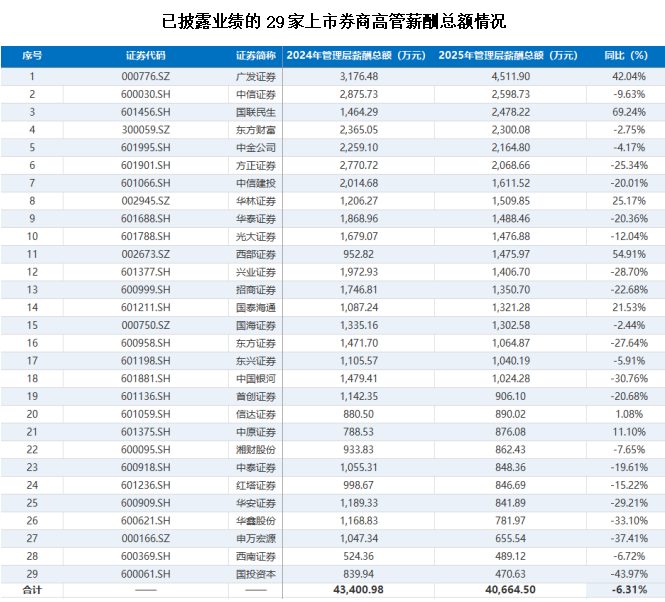This screenshot has height=602, width=665.
Task: Click the title 已披露业绩的29家上市券商高管薪酬总额情况
Action: click(x=334, y=22)
